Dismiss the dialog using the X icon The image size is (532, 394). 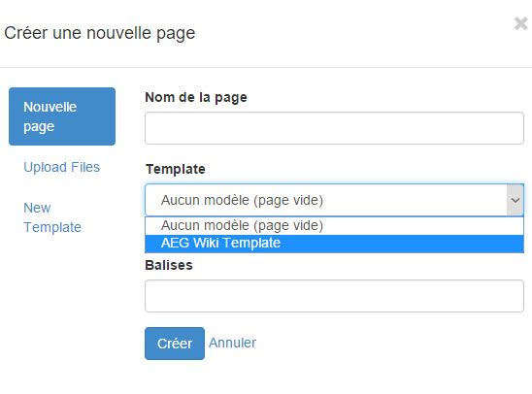tap(520, 23)
